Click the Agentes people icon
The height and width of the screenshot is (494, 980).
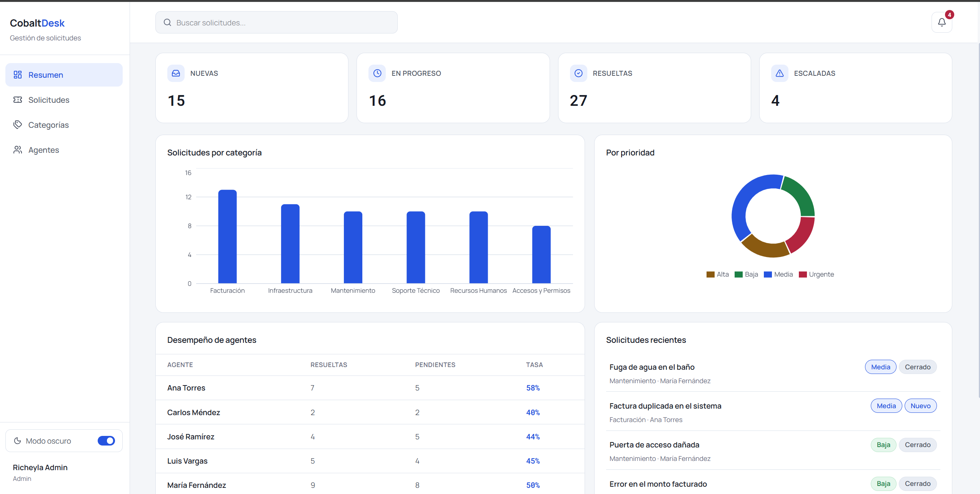18,150
